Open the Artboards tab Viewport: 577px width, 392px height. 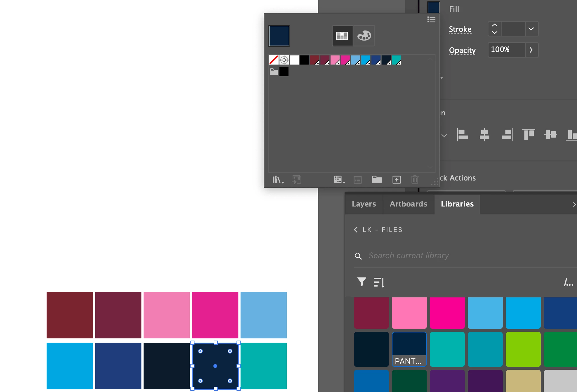[408, 204]
